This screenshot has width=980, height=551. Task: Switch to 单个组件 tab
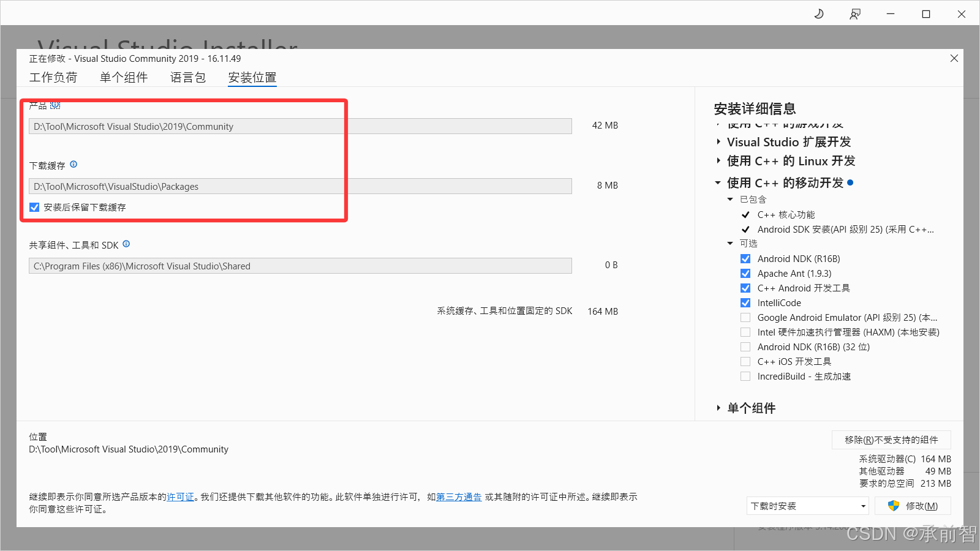124,77
